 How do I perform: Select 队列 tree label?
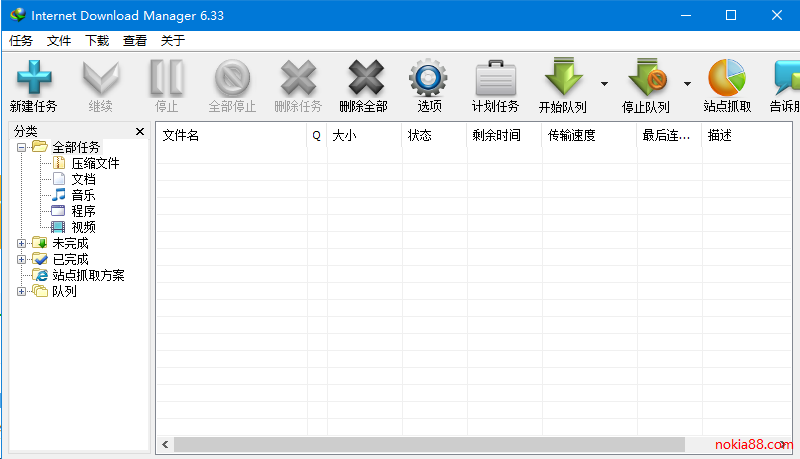[64, 291]
